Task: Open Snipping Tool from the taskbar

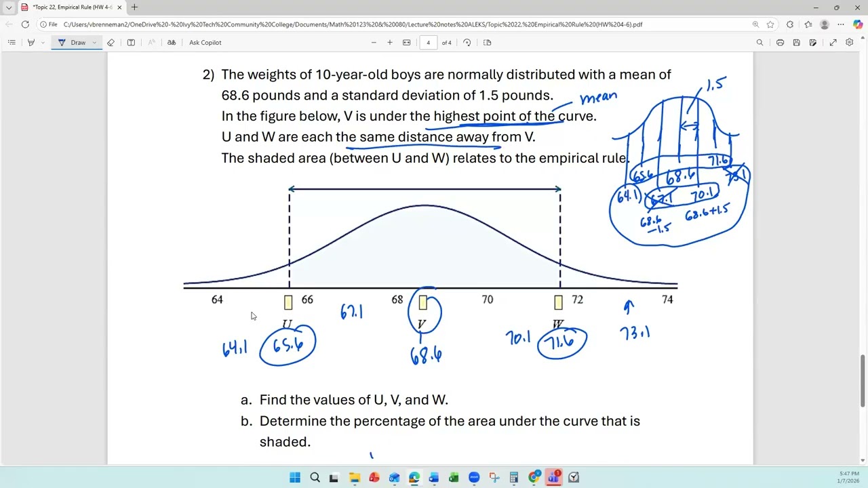Action: [x=494, y=478]
